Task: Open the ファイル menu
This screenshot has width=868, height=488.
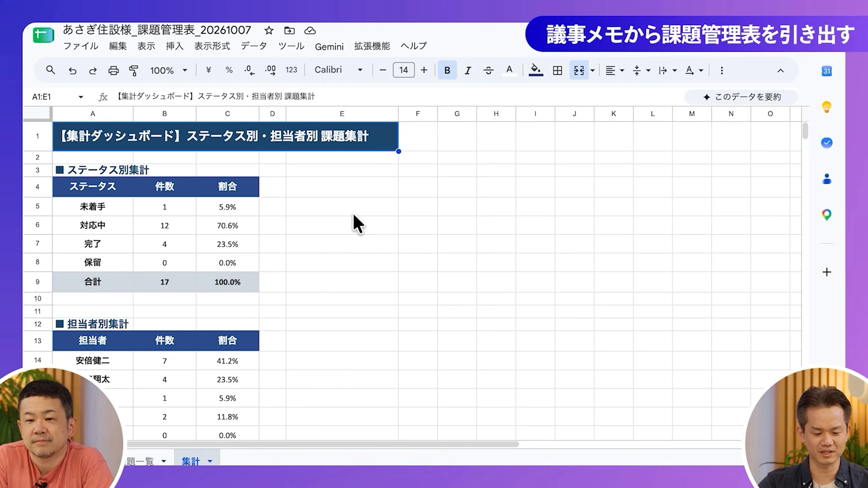Action: pos(80,46)
